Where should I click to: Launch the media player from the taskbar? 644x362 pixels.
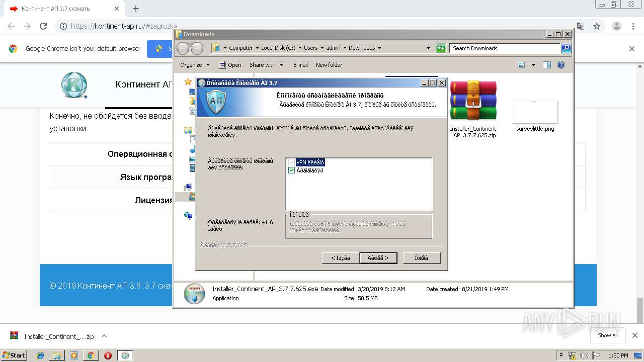pyautogui.click(x=74, y=355)
